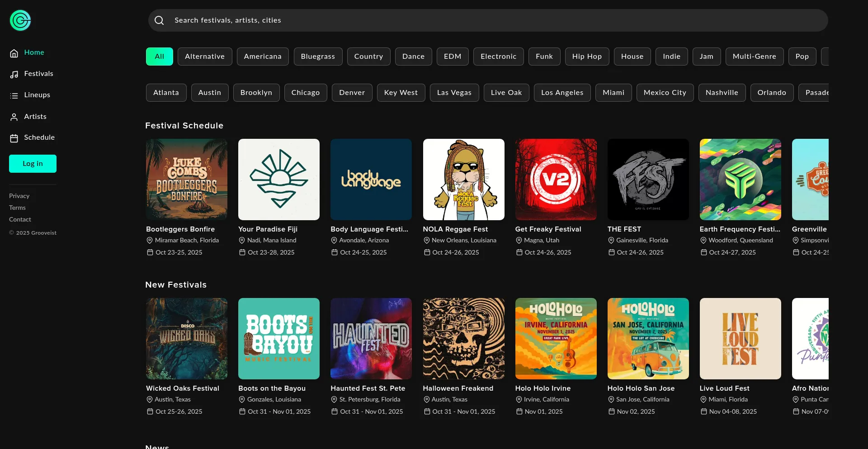Click location pin icon under Bootleggers Bonfire
The image size is (868, 449).
point(150,241)
